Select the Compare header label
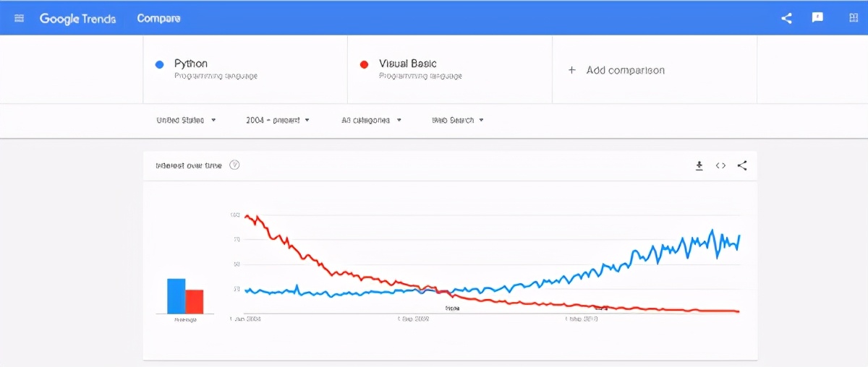 (x=158, y=19)
